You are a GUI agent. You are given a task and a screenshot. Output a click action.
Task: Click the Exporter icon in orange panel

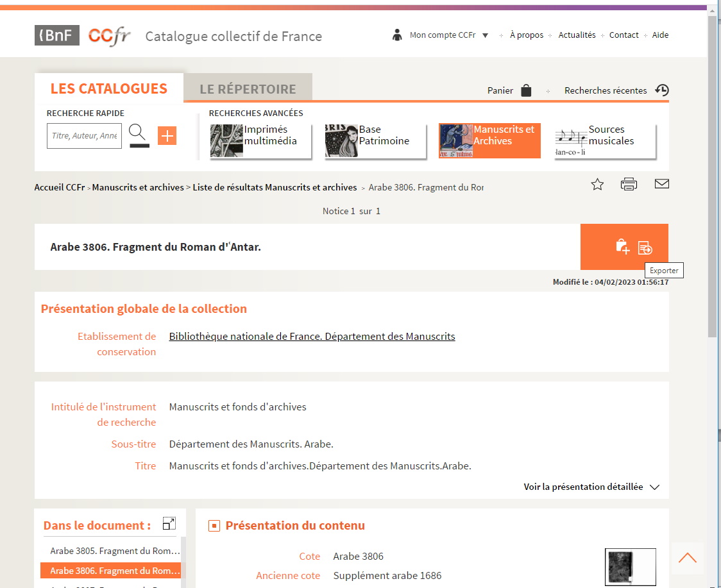(x=645, y=248)
